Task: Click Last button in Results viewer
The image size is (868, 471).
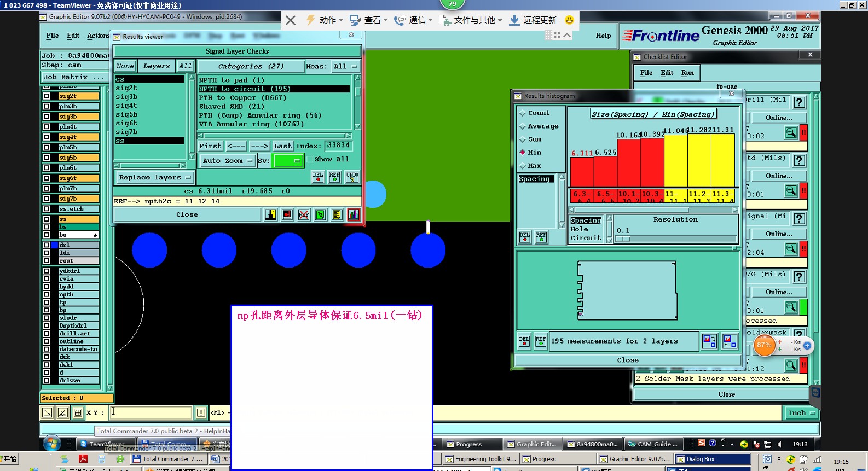Action: (282, 146)
